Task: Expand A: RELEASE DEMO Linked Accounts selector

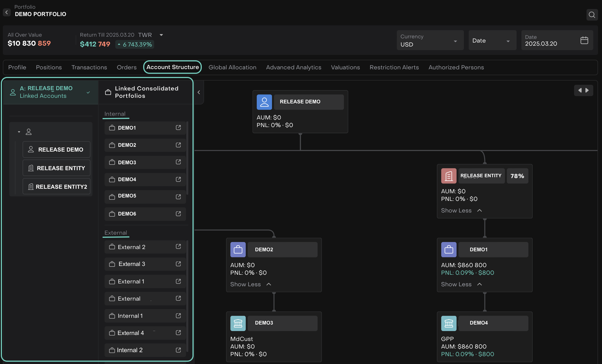Action: [x=88, y=92]
